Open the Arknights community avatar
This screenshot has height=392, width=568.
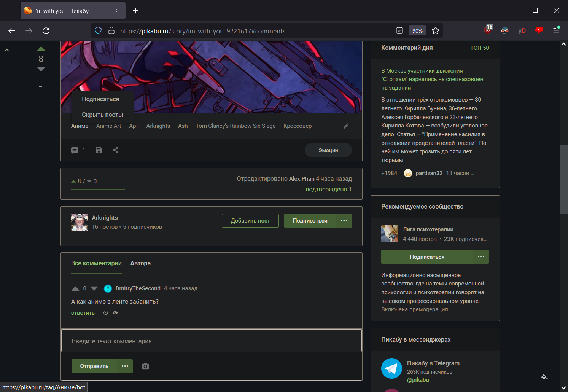pyautogui.click(x=80, y=222)
